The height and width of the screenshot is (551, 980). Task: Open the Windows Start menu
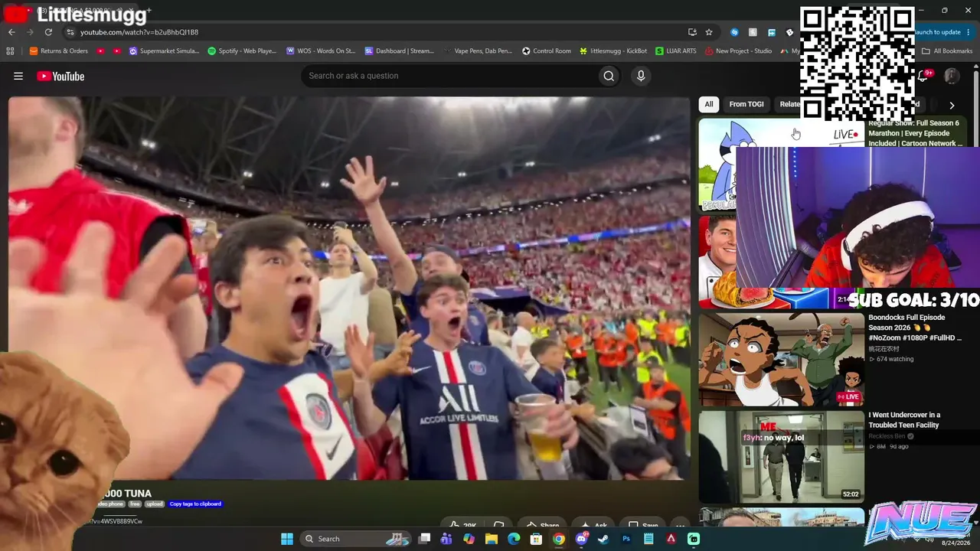coord(287,539)
